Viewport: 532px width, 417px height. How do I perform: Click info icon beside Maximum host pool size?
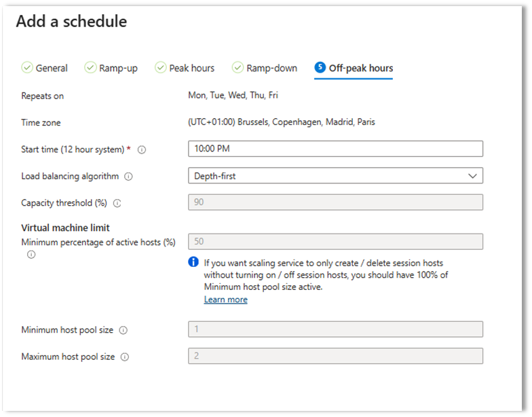coord(125,357)
